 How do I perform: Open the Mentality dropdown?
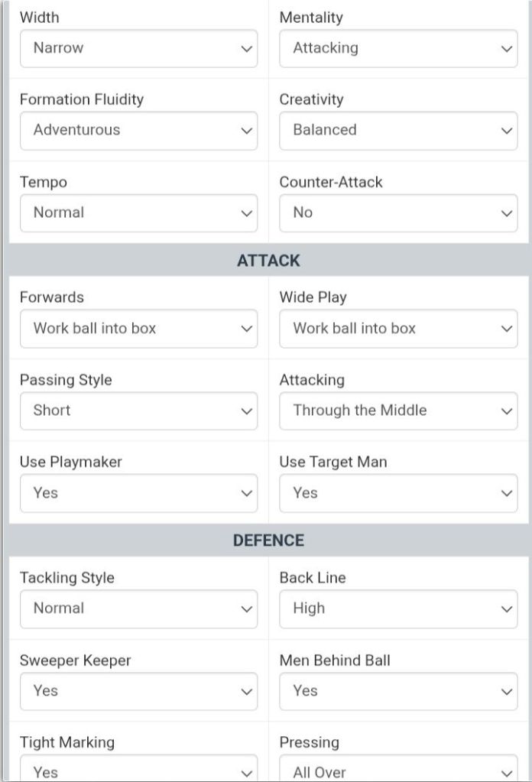[x=398, y=48]
